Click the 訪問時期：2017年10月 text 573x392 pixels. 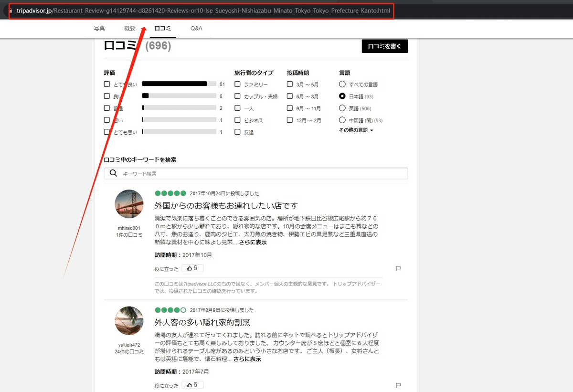[x=183, y=255]
